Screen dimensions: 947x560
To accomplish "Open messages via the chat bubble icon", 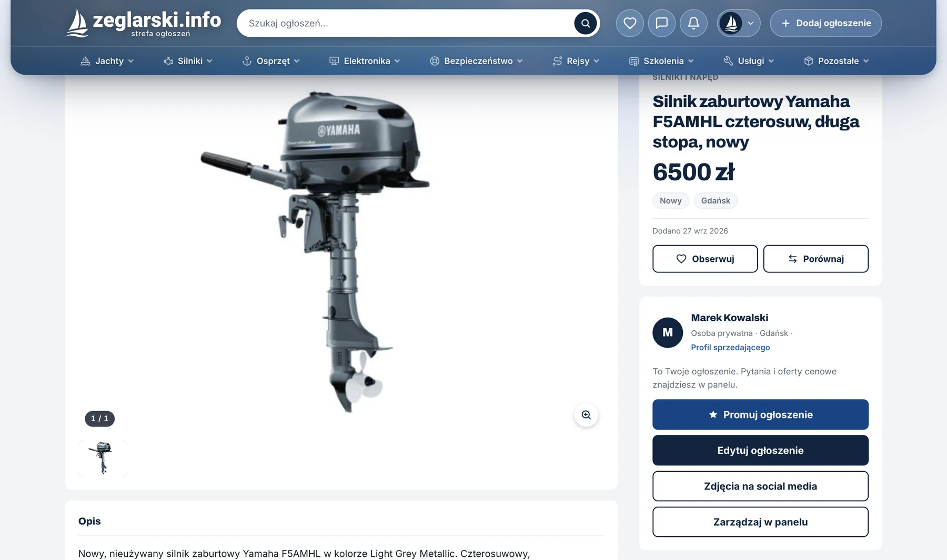I will click(x=662, y=23).
